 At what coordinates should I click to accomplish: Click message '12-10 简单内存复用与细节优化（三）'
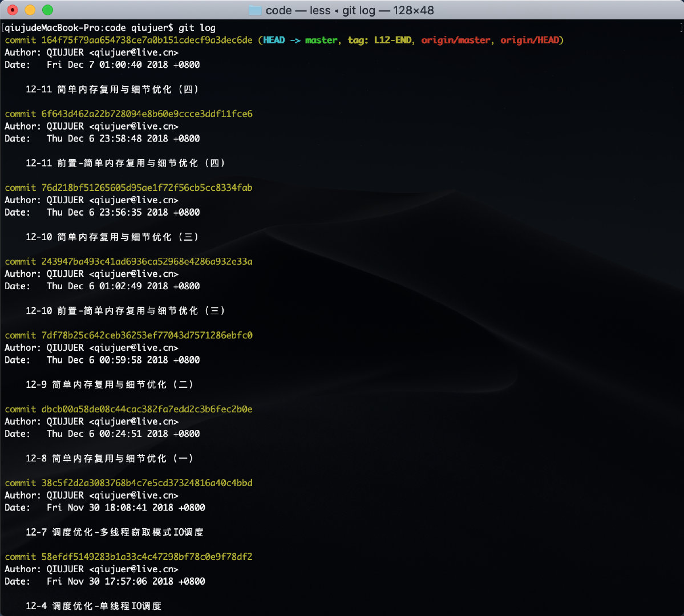tap(112, 237)
